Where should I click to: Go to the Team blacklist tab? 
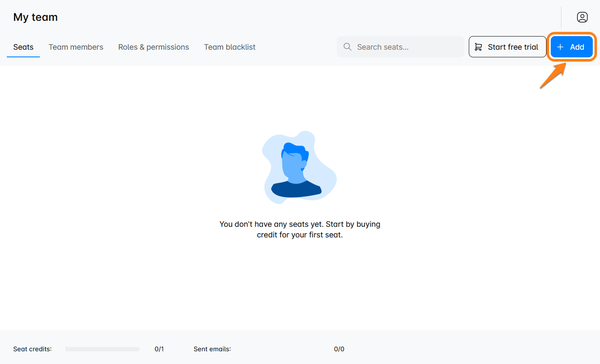pyautogui.click(x=230, y=47)
